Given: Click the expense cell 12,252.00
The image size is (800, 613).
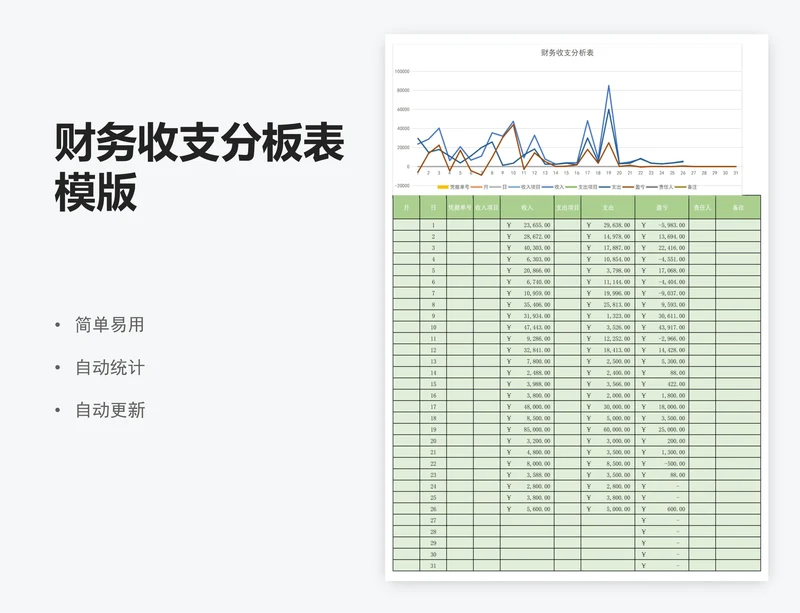Looking at the screenshot, I should pyautogui.click(x=608, y=339).
